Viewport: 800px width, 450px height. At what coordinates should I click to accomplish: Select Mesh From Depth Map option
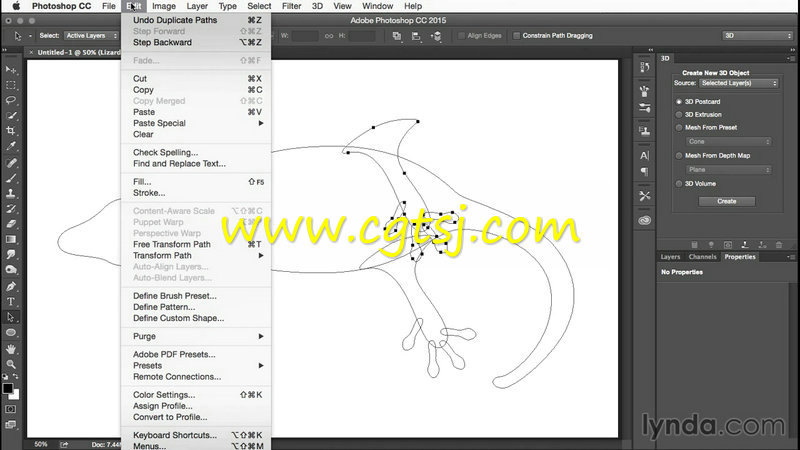679,156
